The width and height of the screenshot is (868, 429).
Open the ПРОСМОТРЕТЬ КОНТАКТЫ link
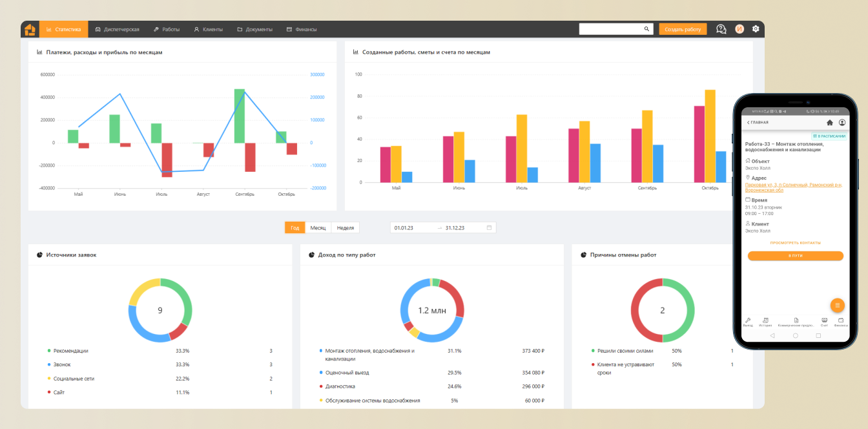796,243
